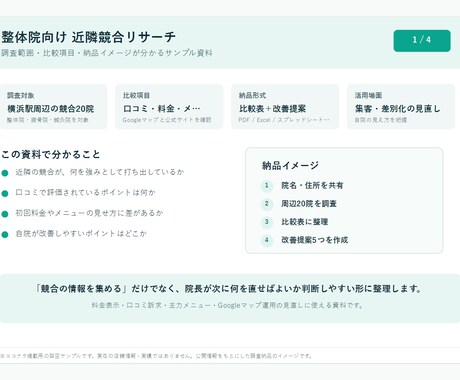The height and width of the screenshot is (380, 460).
Task: Select the step text 比較表に整理
Action: tap(305, 222)
